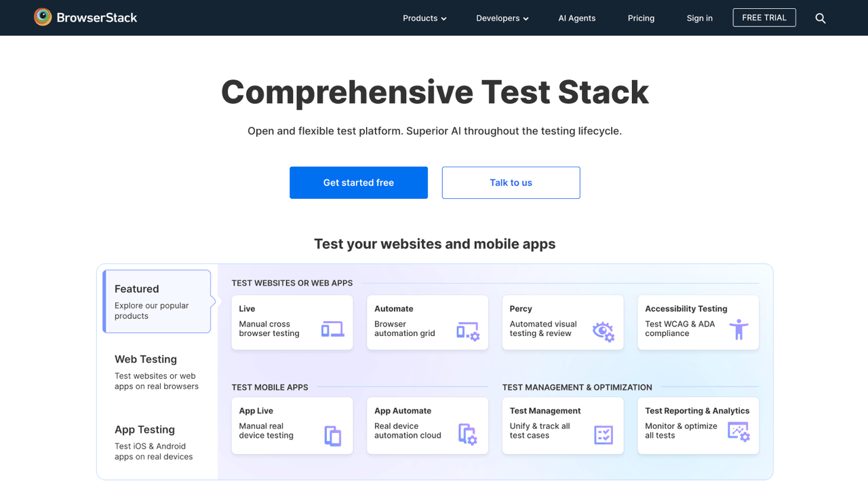This screenshot has width=868, height=488.
Task: Open the Developers dropdown
Action: coord(498,18)
